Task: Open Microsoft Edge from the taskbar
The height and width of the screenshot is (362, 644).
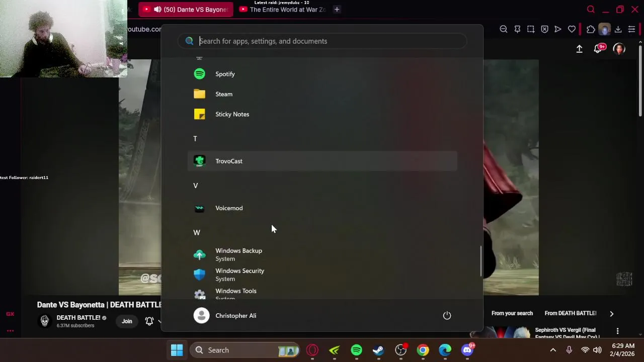Action: tap(445, 350)
